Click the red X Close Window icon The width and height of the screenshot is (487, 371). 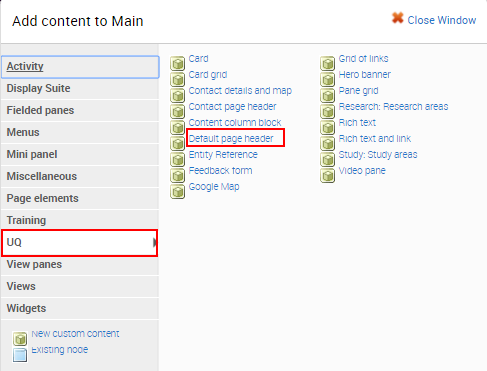[397, 18]
